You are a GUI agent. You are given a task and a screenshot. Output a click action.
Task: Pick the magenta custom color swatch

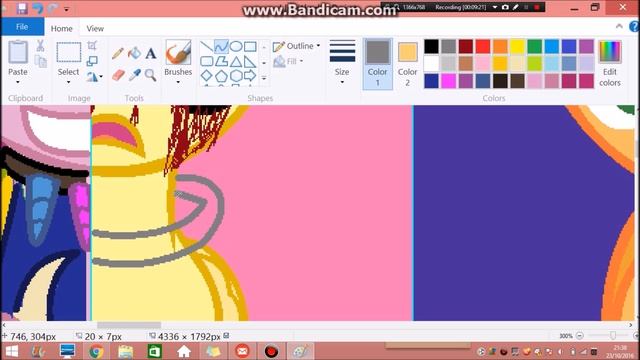click(449, 81)
